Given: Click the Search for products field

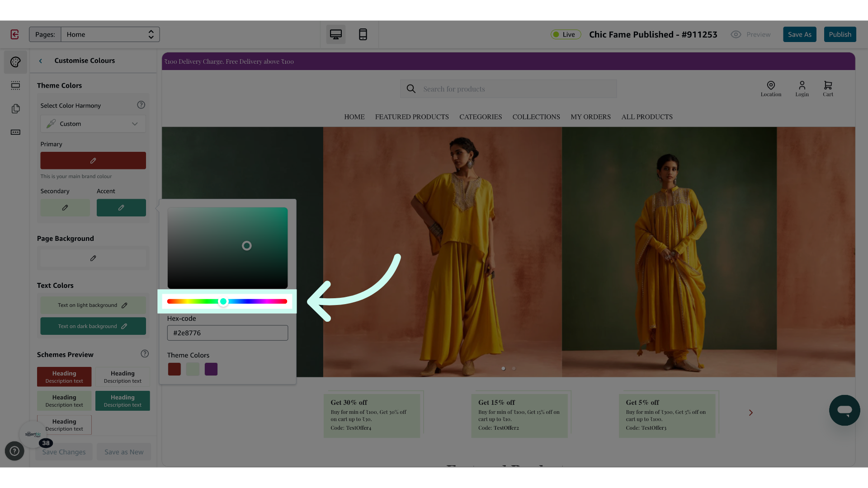Looking at the screenshot, I should pyautogui.click(x=509, y=89).
